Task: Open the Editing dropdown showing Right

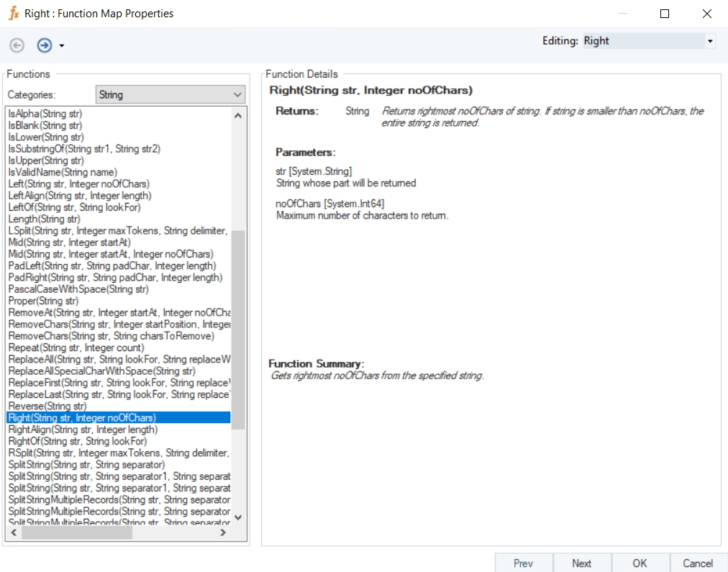Action: [x=710, y=41]
